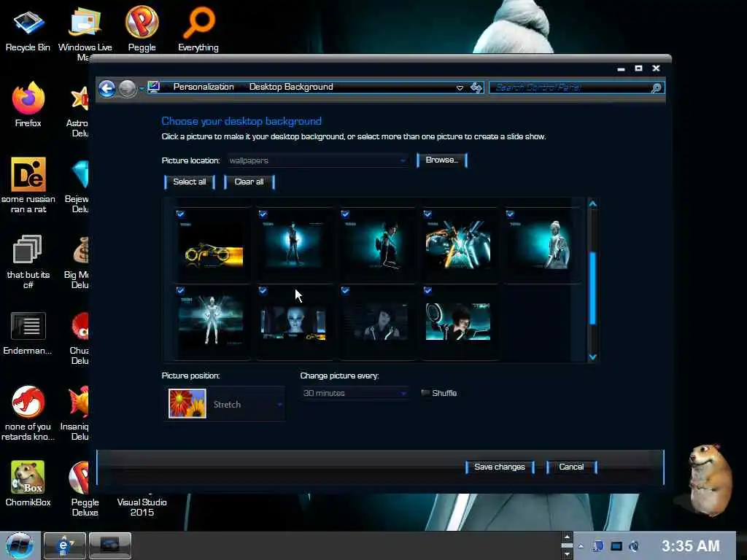Click the Control Panel icon in address bar
This screenshot has width=747, height=560.
coord(153,87)
